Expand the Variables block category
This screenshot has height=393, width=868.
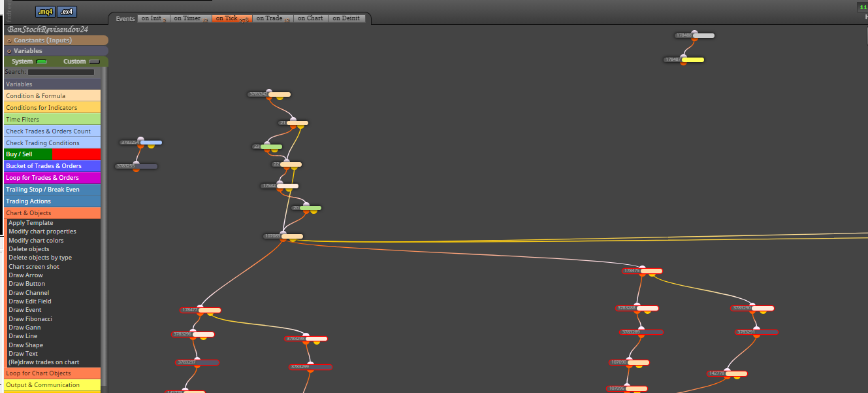point(52,84)
